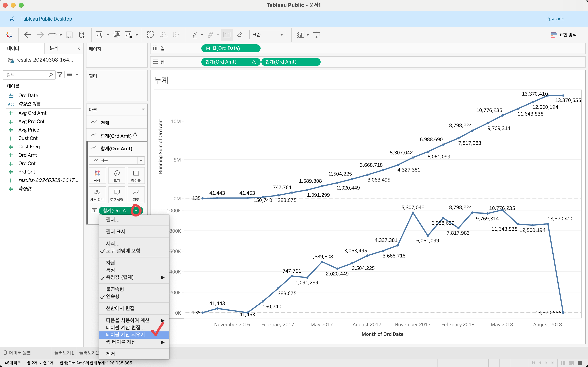Open the '표현 방식' Show Me button
Screen dimensions: 588x367
[563, 35]
